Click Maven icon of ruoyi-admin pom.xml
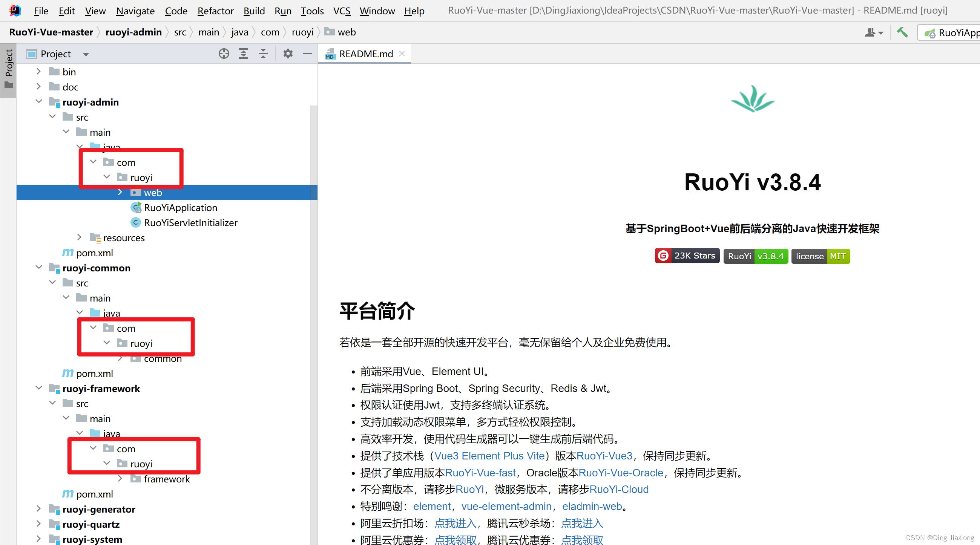The image size is (980, 545). [x=68, y=253]
